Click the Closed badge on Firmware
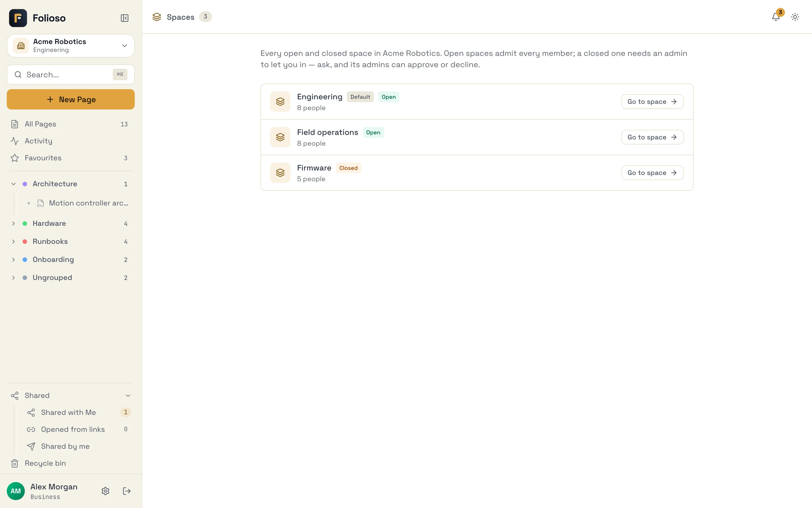This screenshot has width=812, height=508. pyautogui.click(x=348, y=168)
